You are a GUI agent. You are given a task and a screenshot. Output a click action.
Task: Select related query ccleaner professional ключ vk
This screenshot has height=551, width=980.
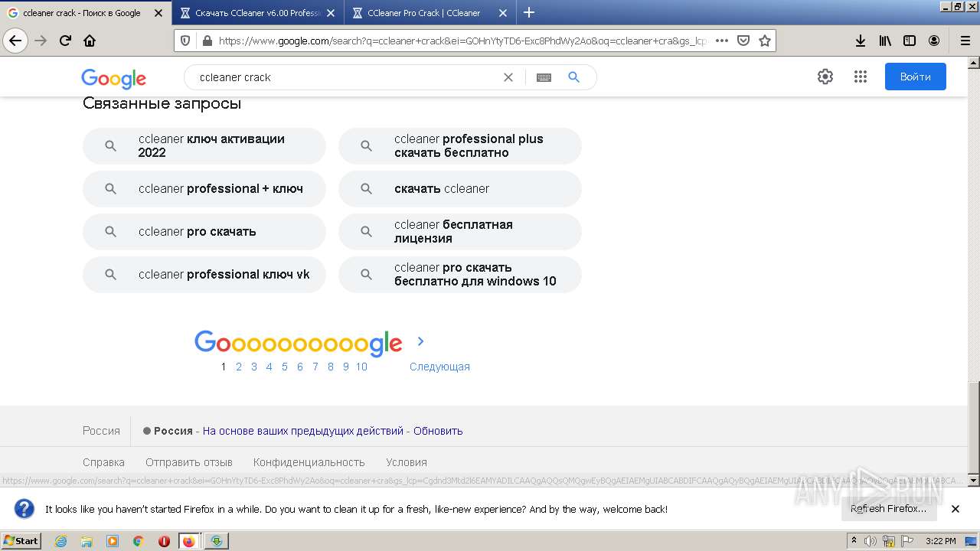pos(204,274)
